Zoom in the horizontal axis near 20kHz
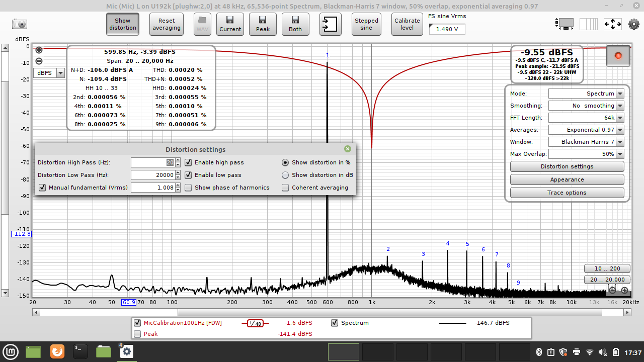The image size is (644, 362). [x=624, y=290]
